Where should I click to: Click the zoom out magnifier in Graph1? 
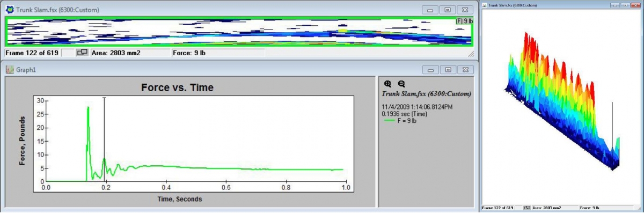pos(401,84)
